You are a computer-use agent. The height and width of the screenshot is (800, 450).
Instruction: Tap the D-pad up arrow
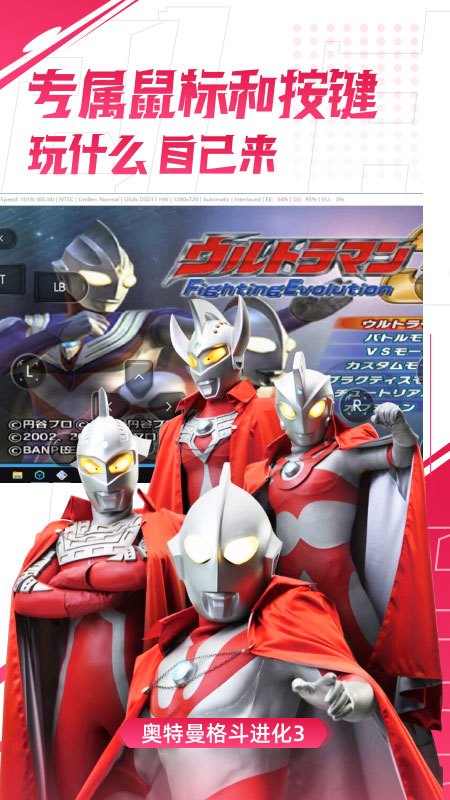coord(138,378)
